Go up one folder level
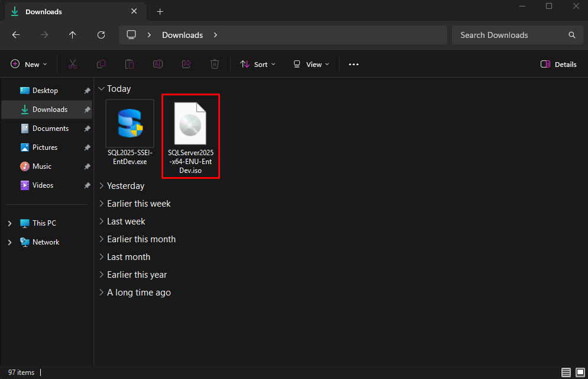Screen dimensions: 588x379 [72, 35]
